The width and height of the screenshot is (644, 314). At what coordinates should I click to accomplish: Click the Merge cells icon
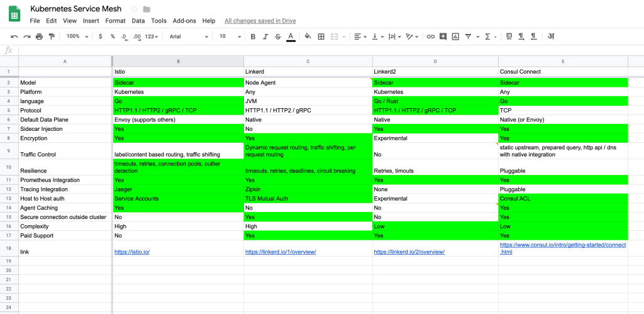(x=334, y=36)
